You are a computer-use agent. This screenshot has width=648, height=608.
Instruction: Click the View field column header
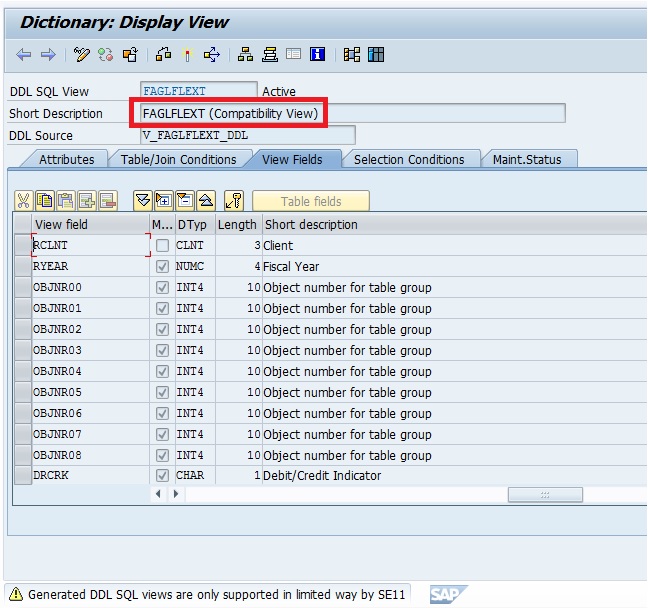coord(90,224)
